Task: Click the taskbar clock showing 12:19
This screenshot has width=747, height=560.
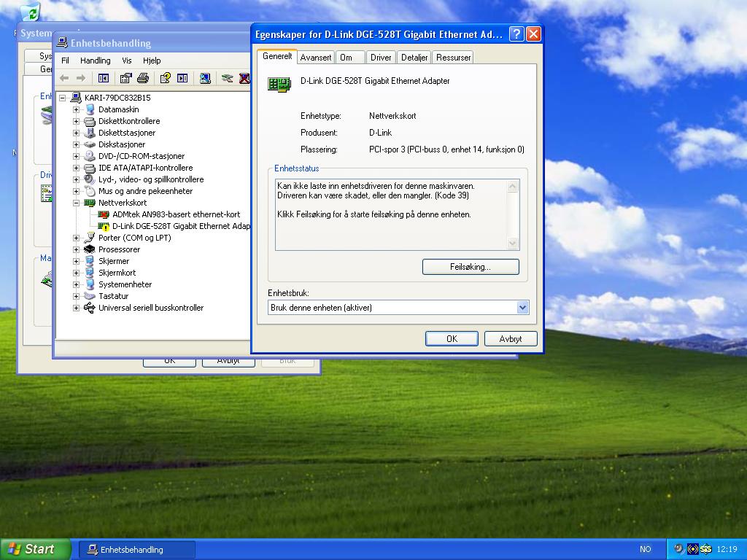Action: (727, 549)
